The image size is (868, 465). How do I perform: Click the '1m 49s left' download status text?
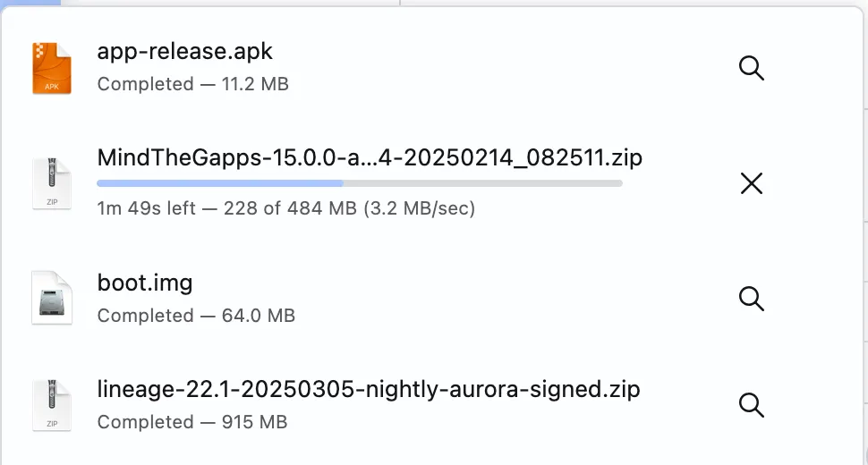coord(146,208)
